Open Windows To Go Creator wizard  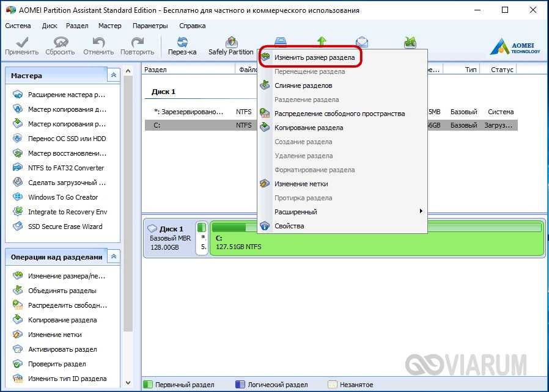[63, 197]
